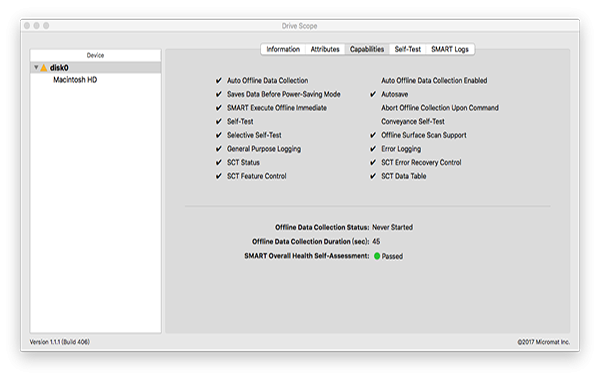Click checkmark next to Error Logging

[373, 148]
